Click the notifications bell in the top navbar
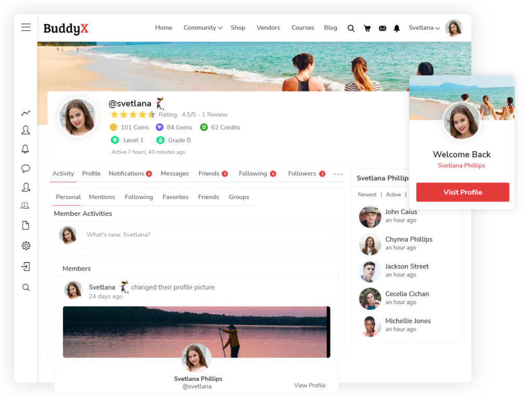The image size is (532, 399). click(396, 28)
